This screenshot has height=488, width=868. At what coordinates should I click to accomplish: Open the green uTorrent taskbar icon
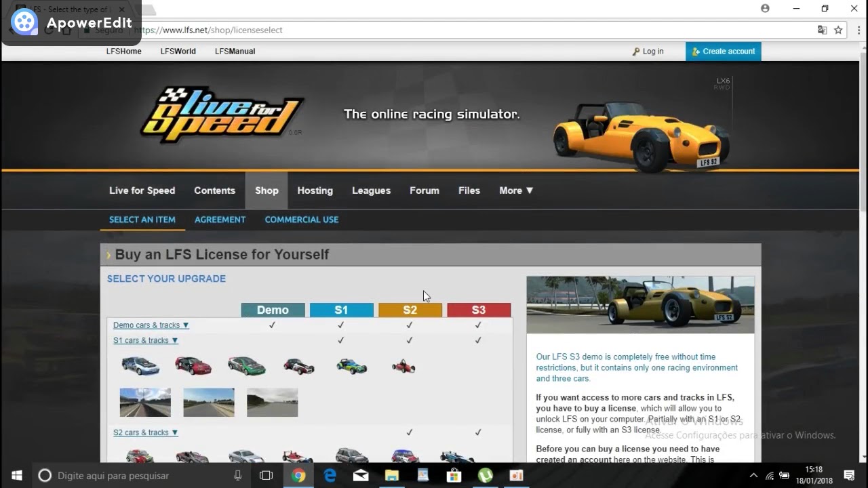coord(486,476)
